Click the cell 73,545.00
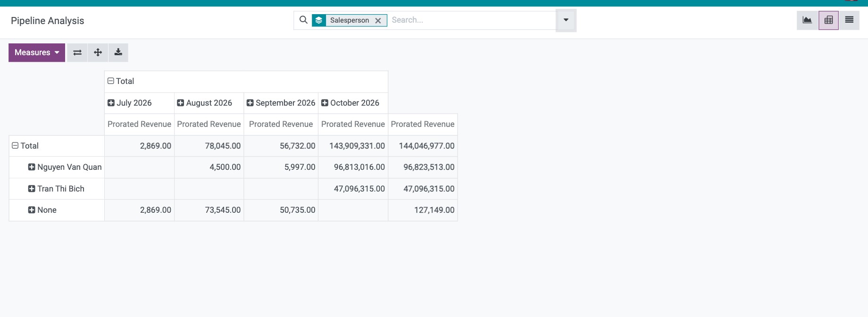 click(209, 210)
